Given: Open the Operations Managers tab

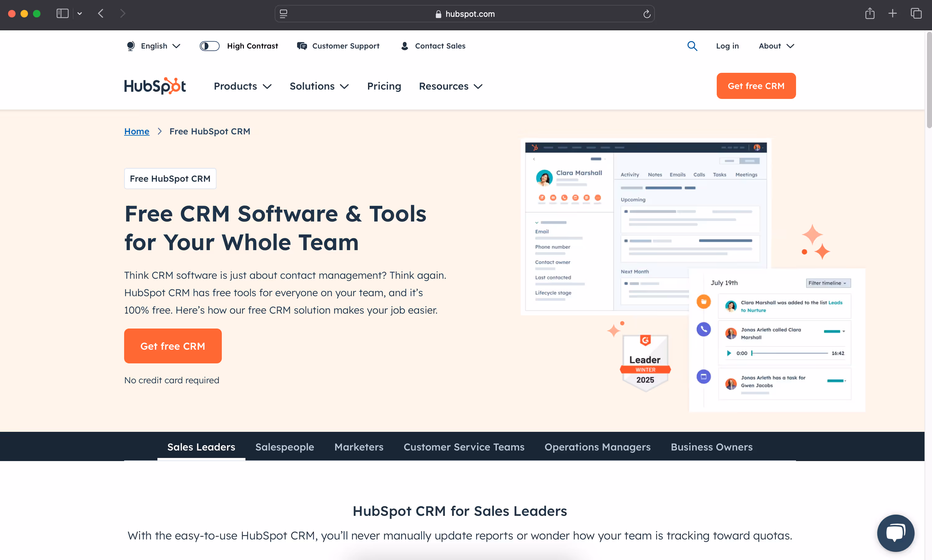Looking at the screenshot, I should 597,447.
